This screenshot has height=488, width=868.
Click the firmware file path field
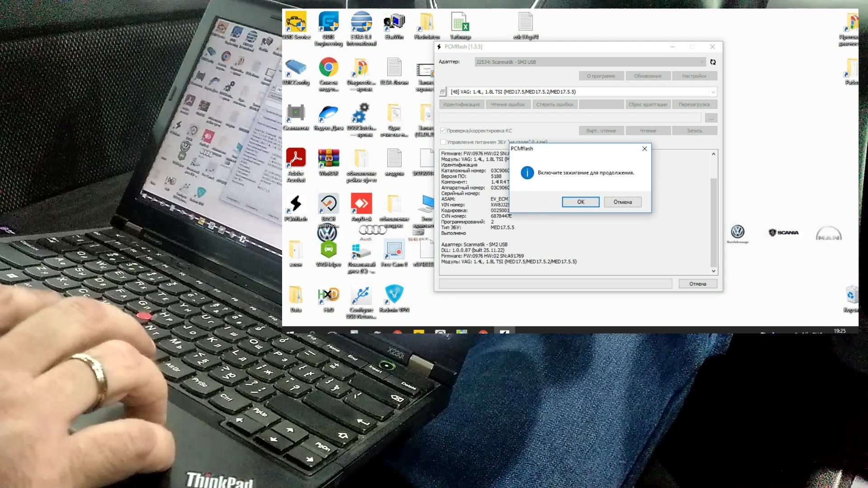click(570, 118)
